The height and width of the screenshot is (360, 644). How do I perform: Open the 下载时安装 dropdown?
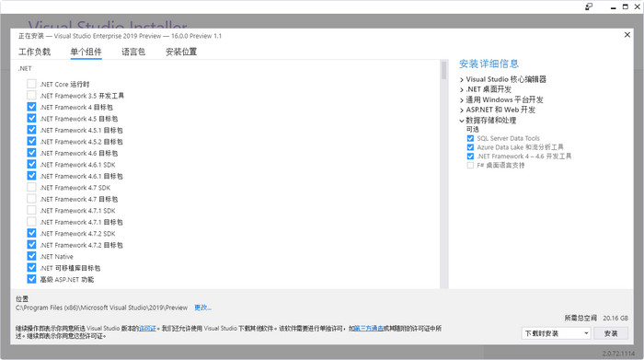[557, 333]
